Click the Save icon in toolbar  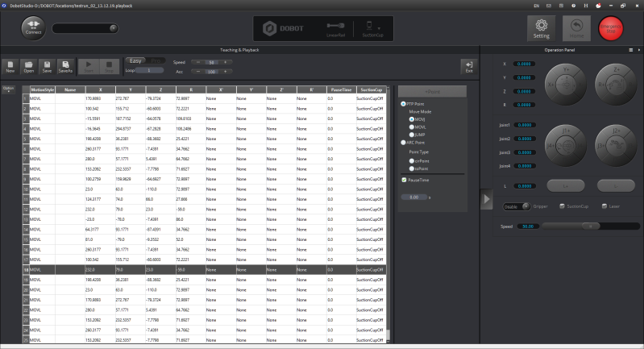point(48,66)
